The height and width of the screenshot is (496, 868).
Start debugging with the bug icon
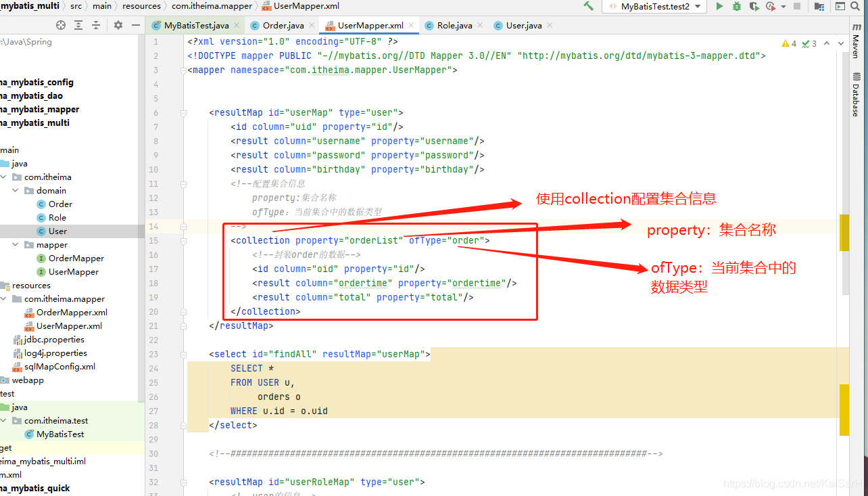(737, 6)
